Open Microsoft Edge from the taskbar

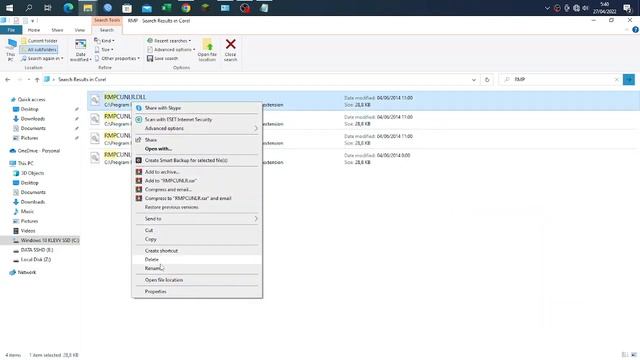(68, 7)
